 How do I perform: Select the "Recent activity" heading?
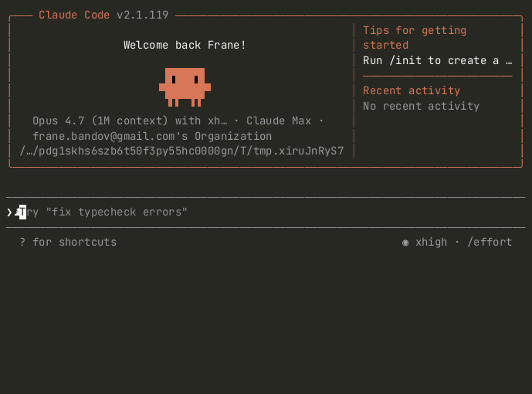click(x=412, y=90)
